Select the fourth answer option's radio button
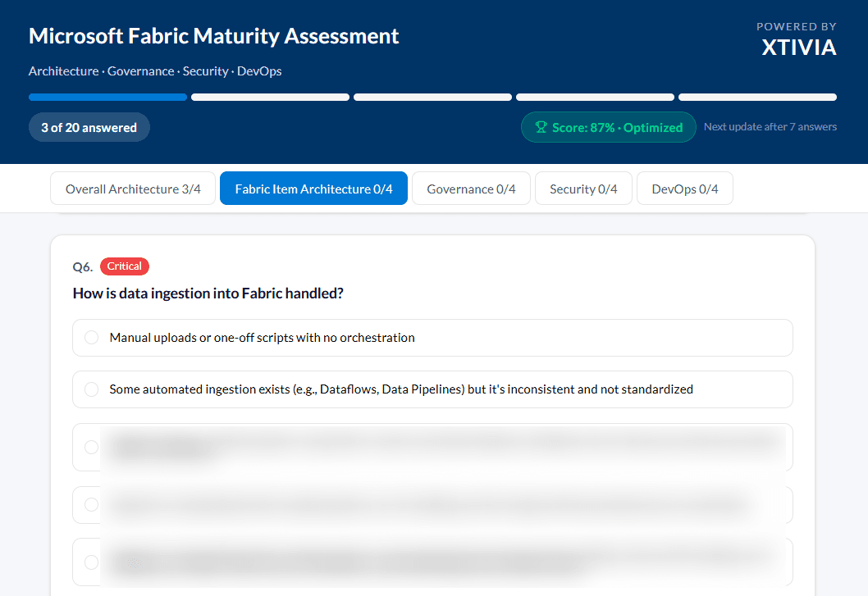The height and width of the screenshot is (596, 868). click(91, 505)
